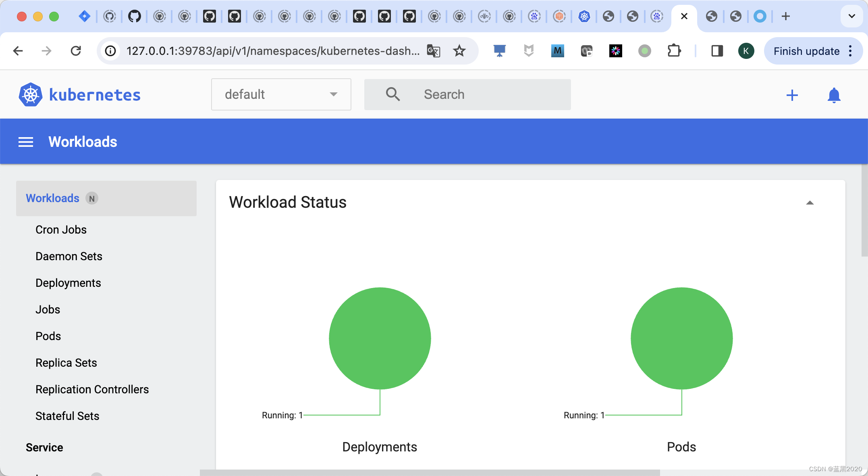Click the N namespaced badge beside Workloads
This screenshot has width=868, height=476.
92,198
